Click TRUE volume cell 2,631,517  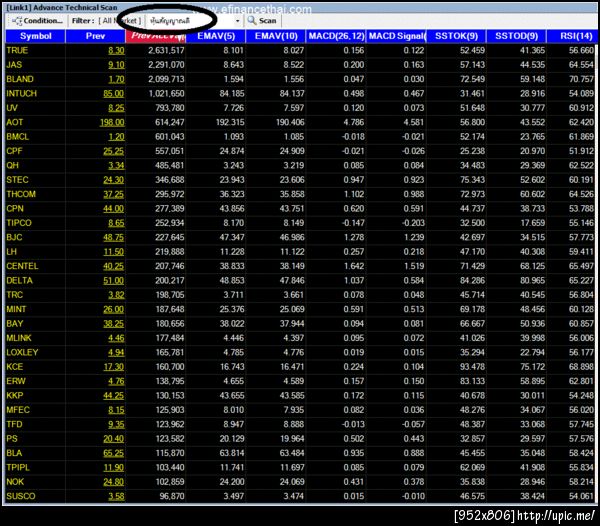point(166,50)
